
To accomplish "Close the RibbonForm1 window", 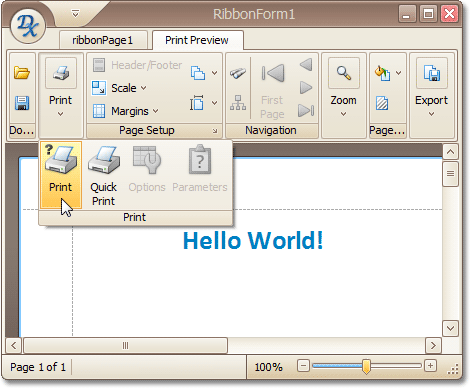I will pos(449,14).
